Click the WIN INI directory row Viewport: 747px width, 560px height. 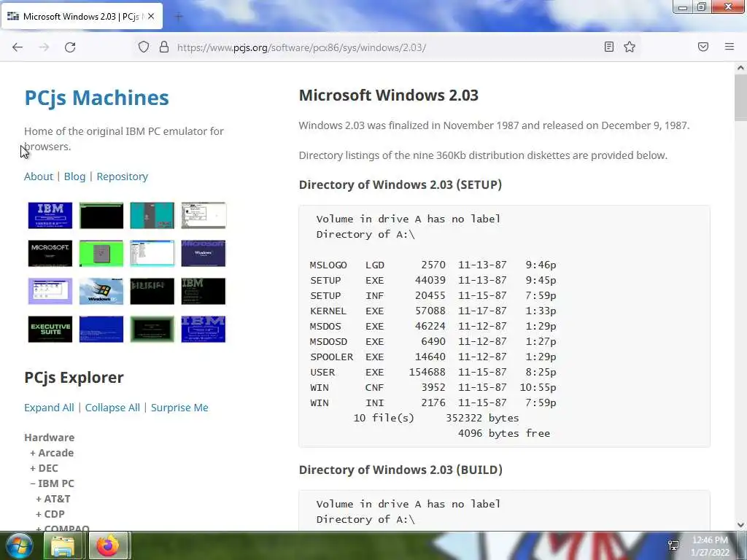[433, 402]
